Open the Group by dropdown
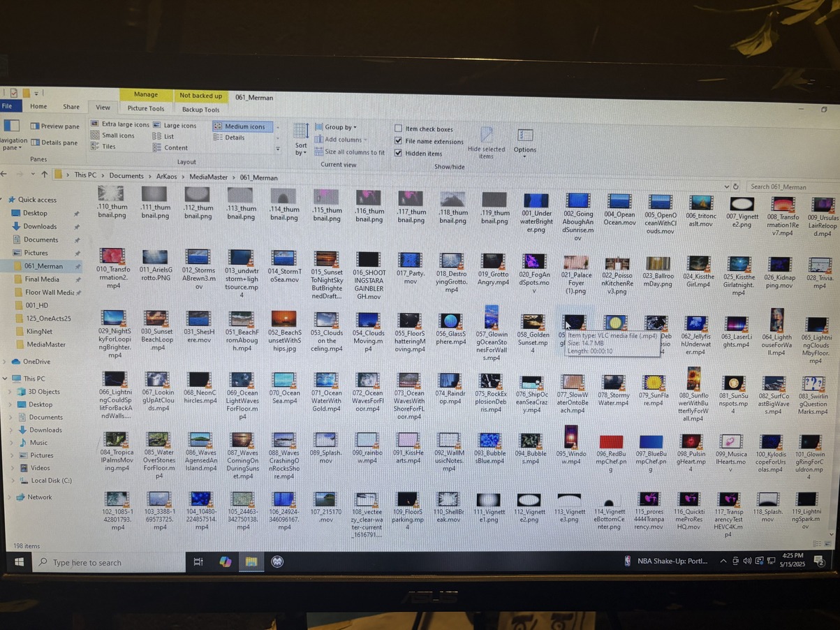Image resolution: width=840 pixels, height=630 pixels. [338, 126]
